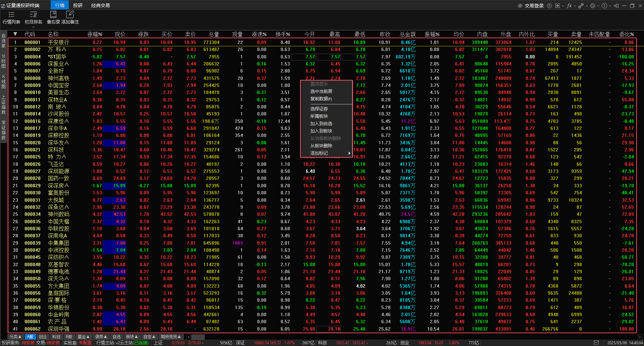Expand the 添加标记 submenu arrow

pyautogui.click(x=349, y=153)
